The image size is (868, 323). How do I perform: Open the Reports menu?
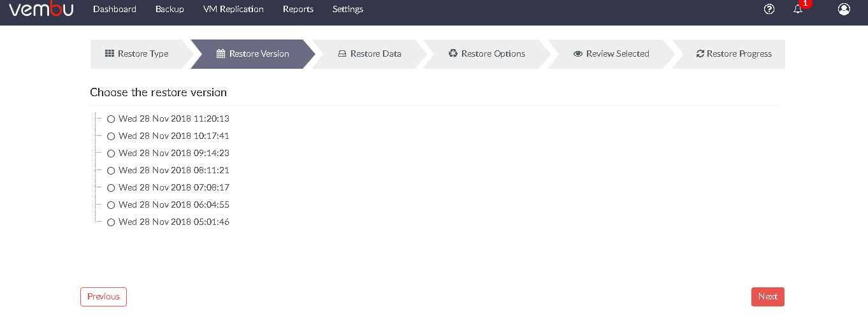click(x=298, y=9)
